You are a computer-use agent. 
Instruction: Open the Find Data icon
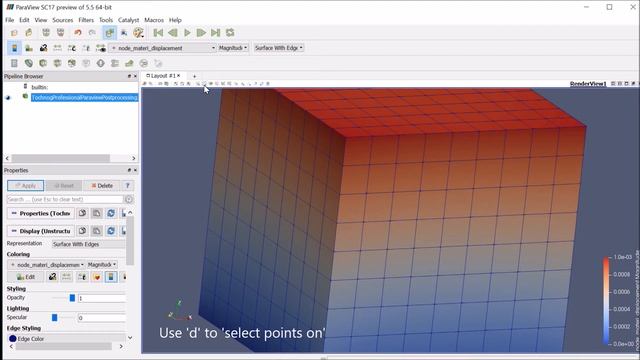(124, 33)
